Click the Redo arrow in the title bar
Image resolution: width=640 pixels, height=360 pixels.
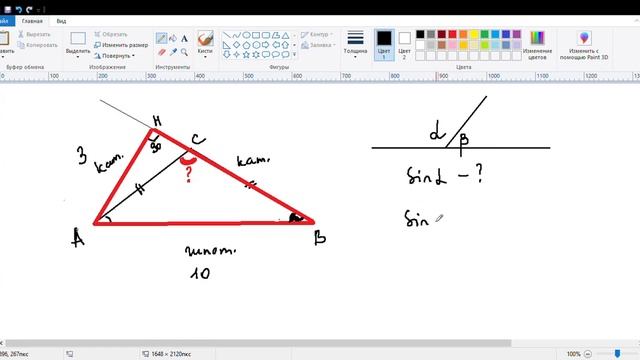pos(29,9)
